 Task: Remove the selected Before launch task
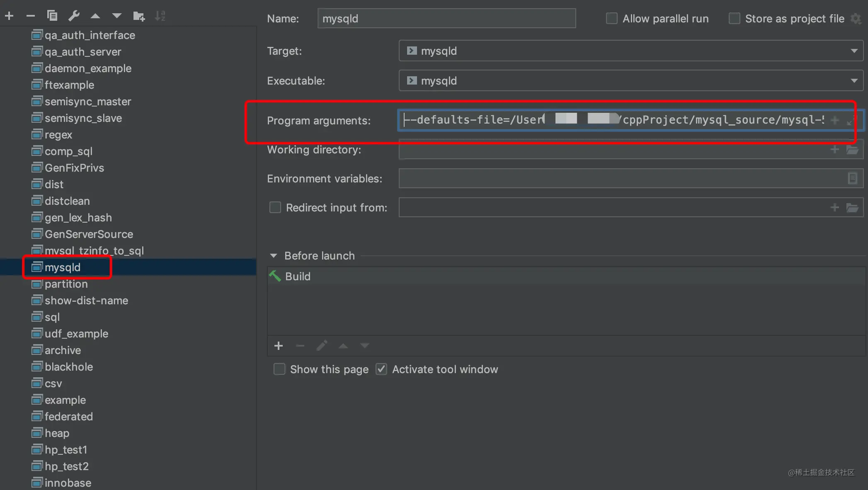pos(300,346)
